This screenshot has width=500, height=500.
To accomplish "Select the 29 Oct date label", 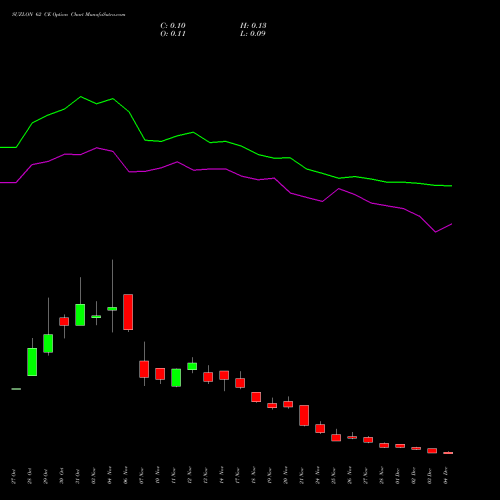I will point(46,476).
